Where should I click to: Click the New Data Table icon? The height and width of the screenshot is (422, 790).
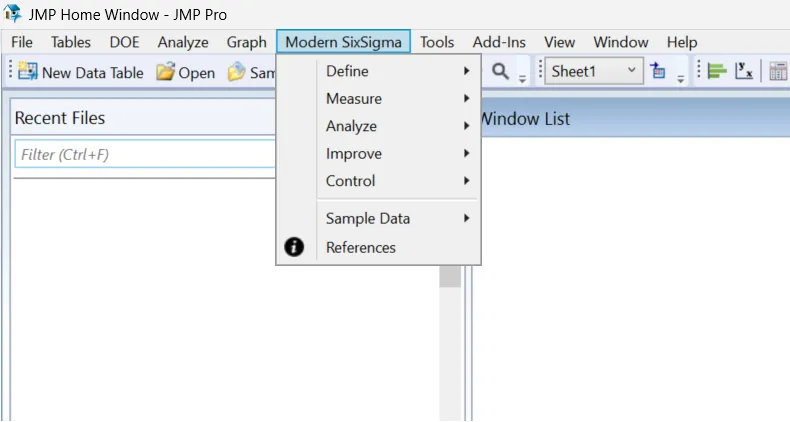coord(28,72)
